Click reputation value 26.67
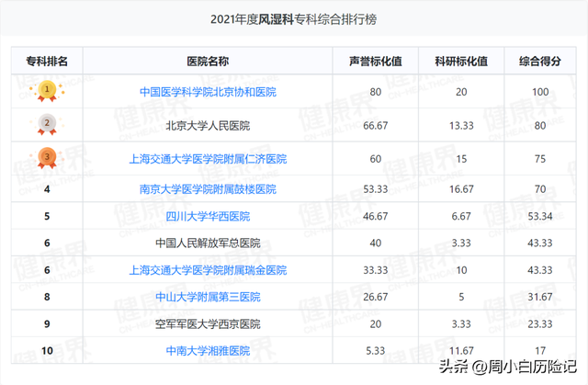Image resolution: width=588 pixels, height=385 pixels. (376, 297)
